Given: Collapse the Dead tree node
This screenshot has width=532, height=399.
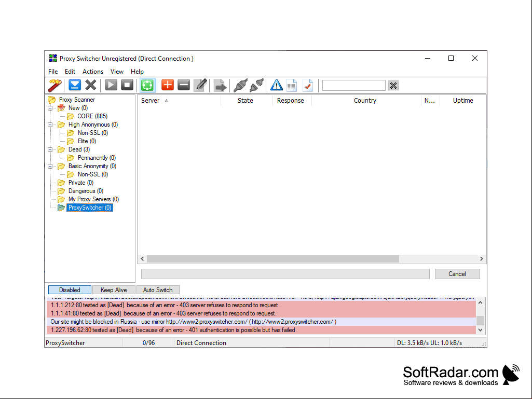Looking at the screenshot, I should 50,149.
